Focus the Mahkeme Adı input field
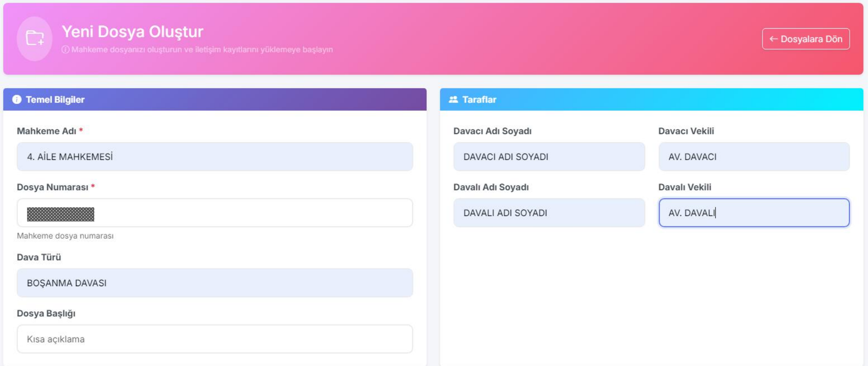Screen dimensions: 868x366 point(214,157)
